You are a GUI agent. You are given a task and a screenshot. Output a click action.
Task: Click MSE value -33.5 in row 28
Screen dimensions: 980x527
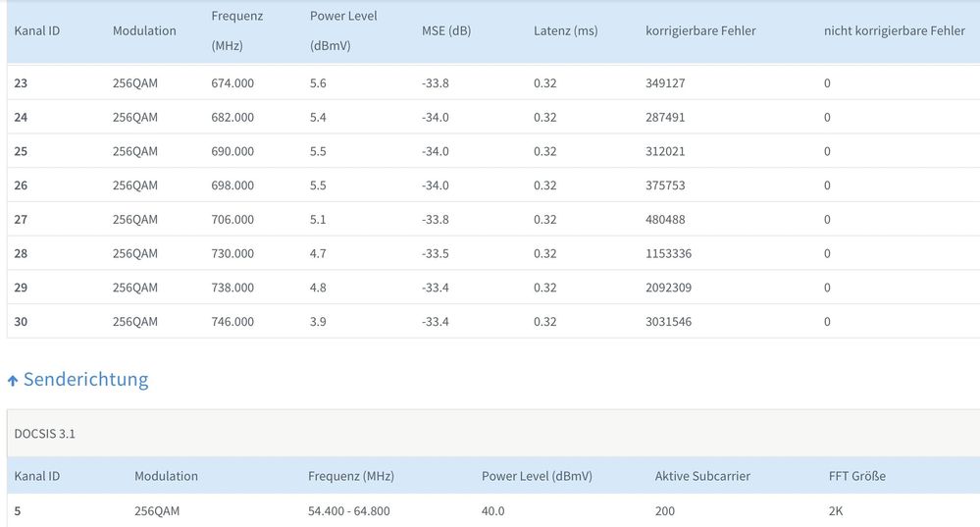[435, 253]
